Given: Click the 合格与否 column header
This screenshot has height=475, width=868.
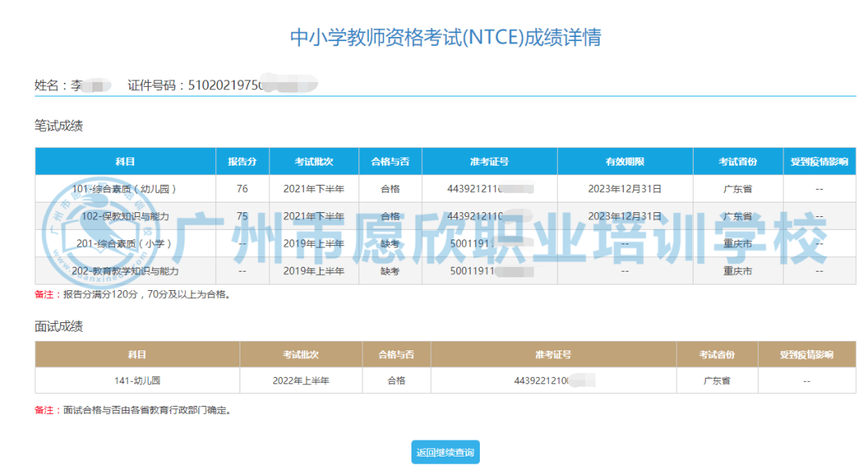Looking at the screenshot, I should coord(390,161).
